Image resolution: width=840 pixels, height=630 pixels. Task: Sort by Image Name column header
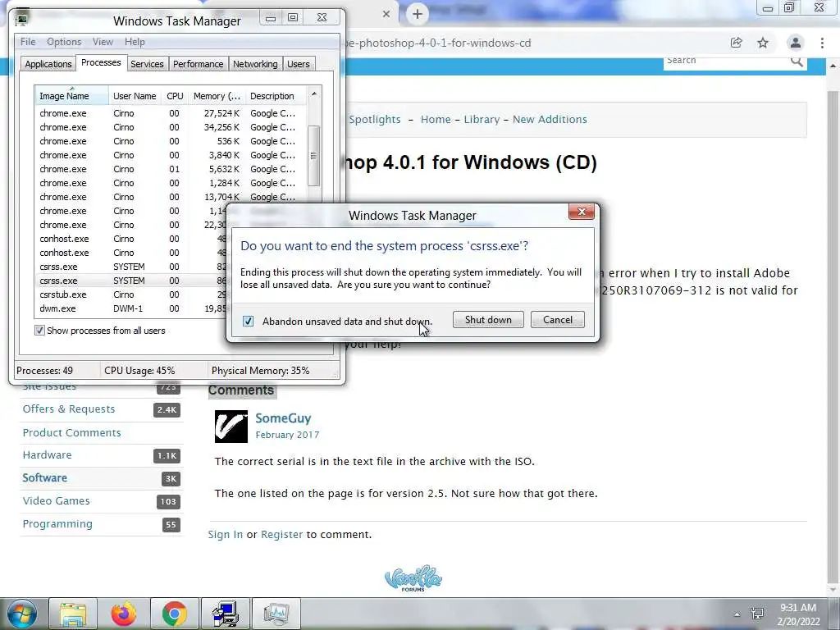pos(71,96)
